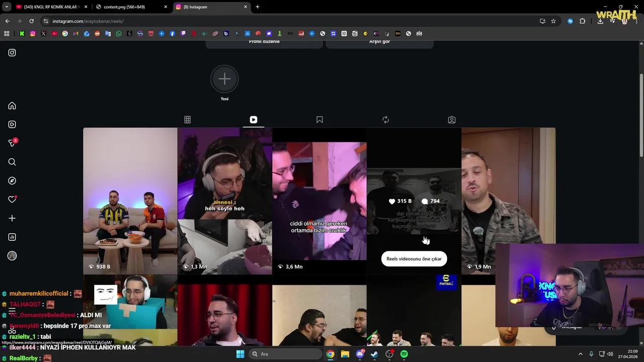
Task: Open the Windows Start menu
Action: point(240,354)
